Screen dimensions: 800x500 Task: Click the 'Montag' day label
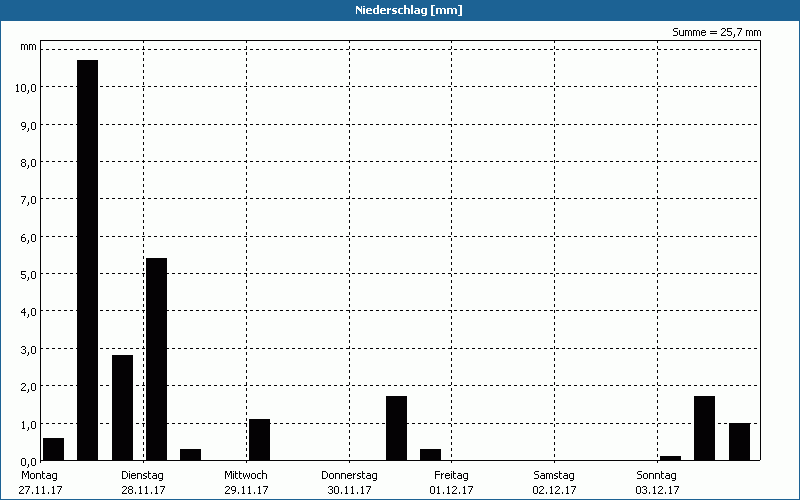click(40, 476)
